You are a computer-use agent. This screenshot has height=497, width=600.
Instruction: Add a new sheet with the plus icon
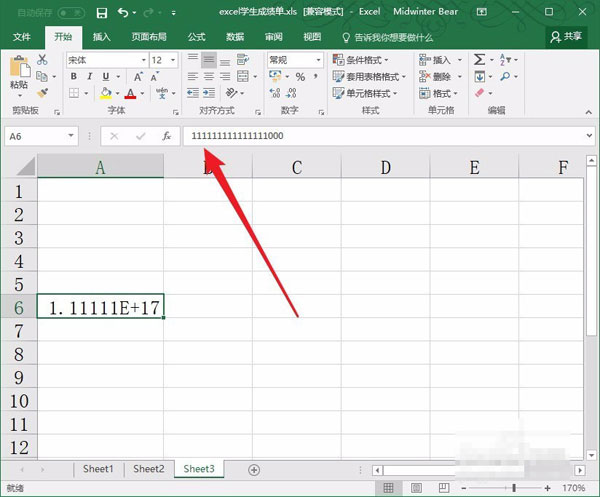(x=254, y=469)
